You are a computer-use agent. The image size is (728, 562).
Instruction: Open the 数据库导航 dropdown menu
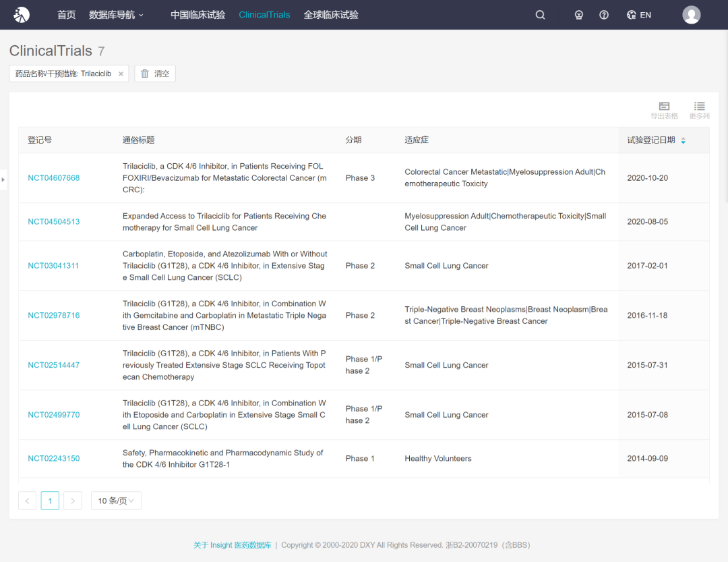(x=116, y=15)
